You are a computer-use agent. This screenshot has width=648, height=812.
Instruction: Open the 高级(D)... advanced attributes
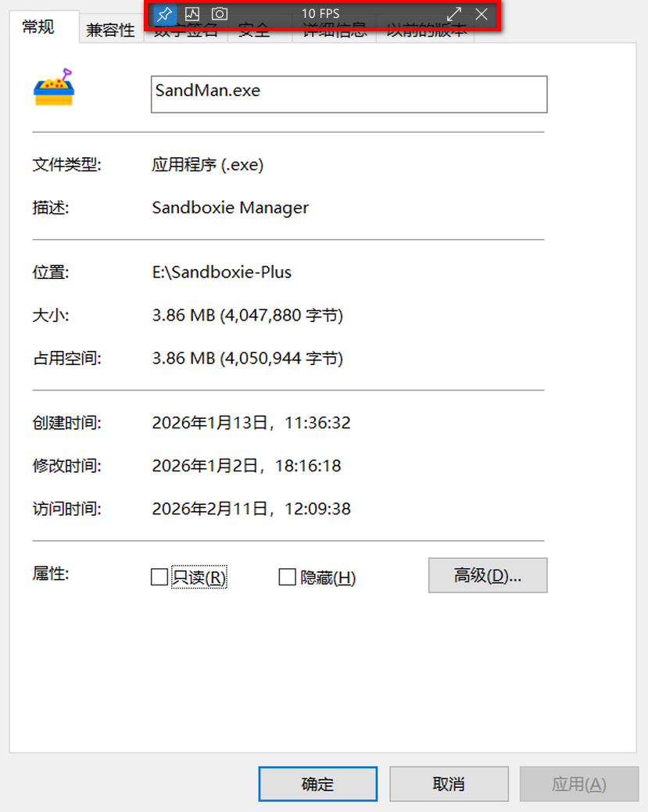(487, 576)
